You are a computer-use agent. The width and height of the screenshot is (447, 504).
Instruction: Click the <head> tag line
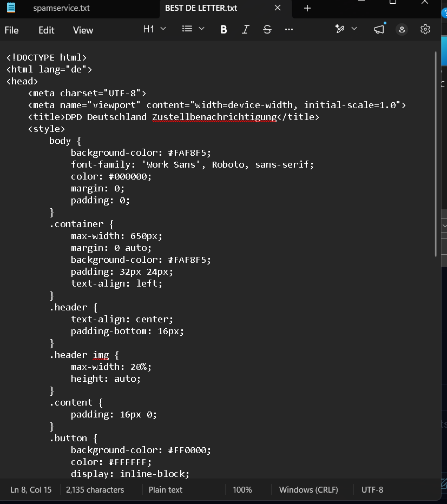point(22,81)
